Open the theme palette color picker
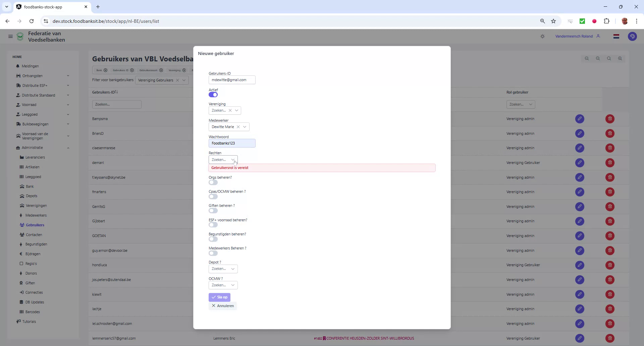The width and height of the screenshot is (644, 346). tap(633, 36)
